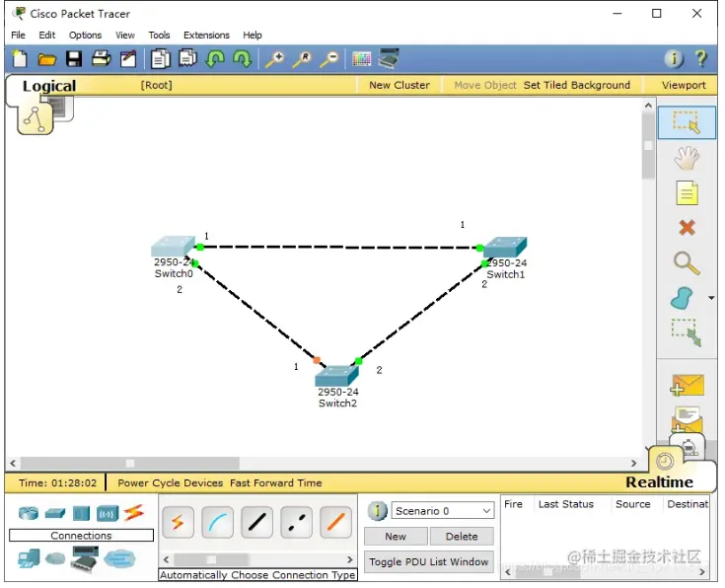Choose the Move Layout hand tool
725x588 pixels.
coord(687,158)
